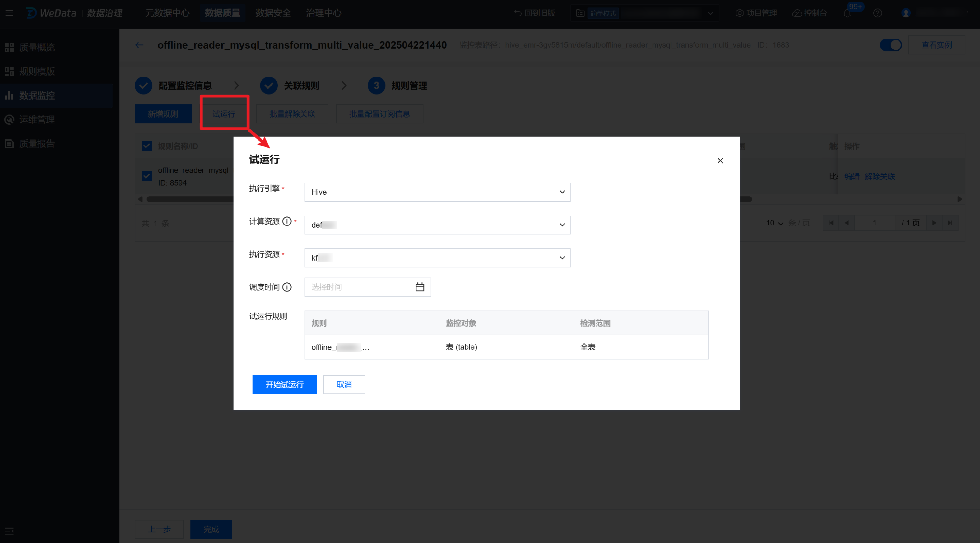Open the help question mark icon

878,13
